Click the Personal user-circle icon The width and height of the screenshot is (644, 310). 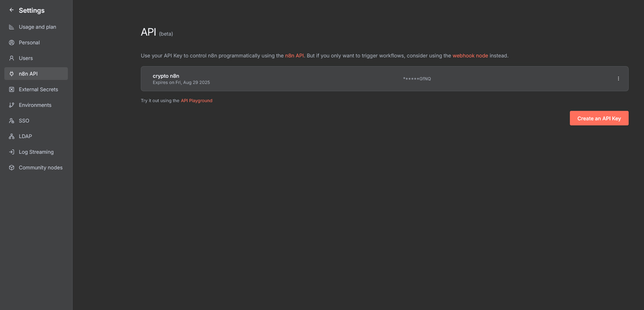[11, 43]
